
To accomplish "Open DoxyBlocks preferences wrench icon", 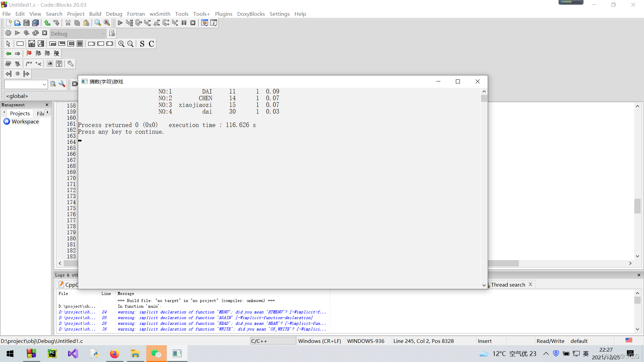I will coord(70,64).
